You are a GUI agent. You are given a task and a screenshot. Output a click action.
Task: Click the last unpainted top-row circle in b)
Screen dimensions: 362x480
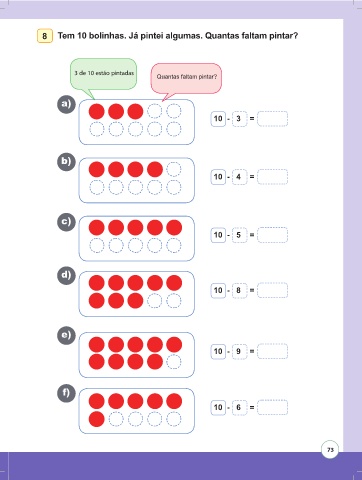(x=174, y=169)
